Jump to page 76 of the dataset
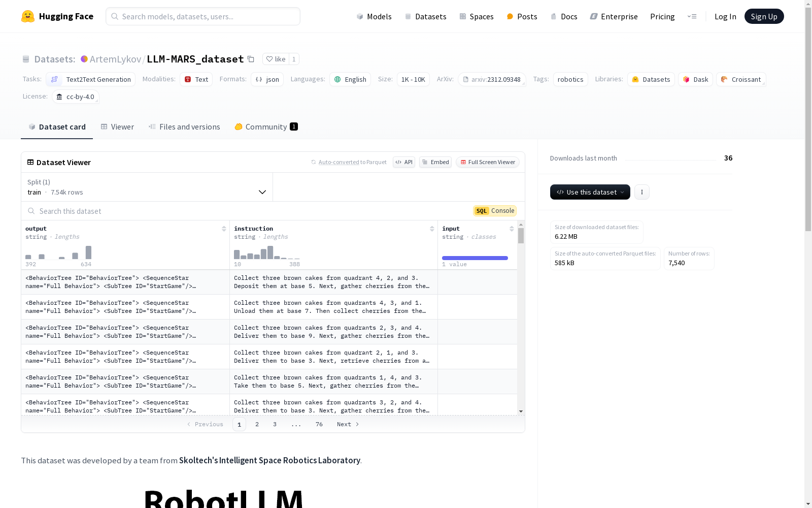The width and height of the screenshot is (812, 508). click(x=319, y=424)
